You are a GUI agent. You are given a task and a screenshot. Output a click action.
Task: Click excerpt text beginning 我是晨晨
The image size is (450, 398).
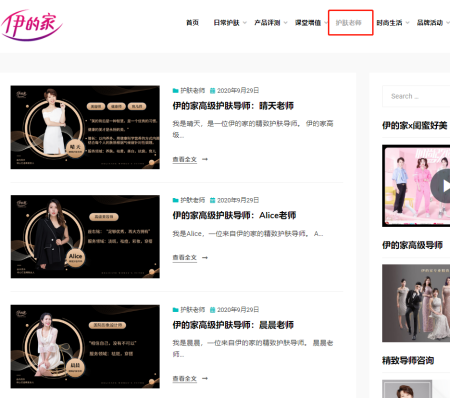point(253,348)
